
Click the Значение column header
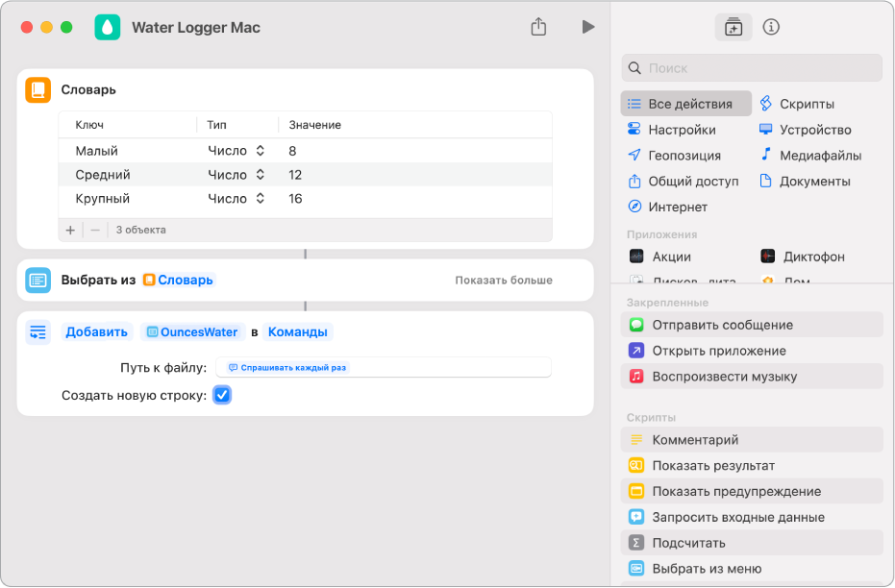(315, 125)
